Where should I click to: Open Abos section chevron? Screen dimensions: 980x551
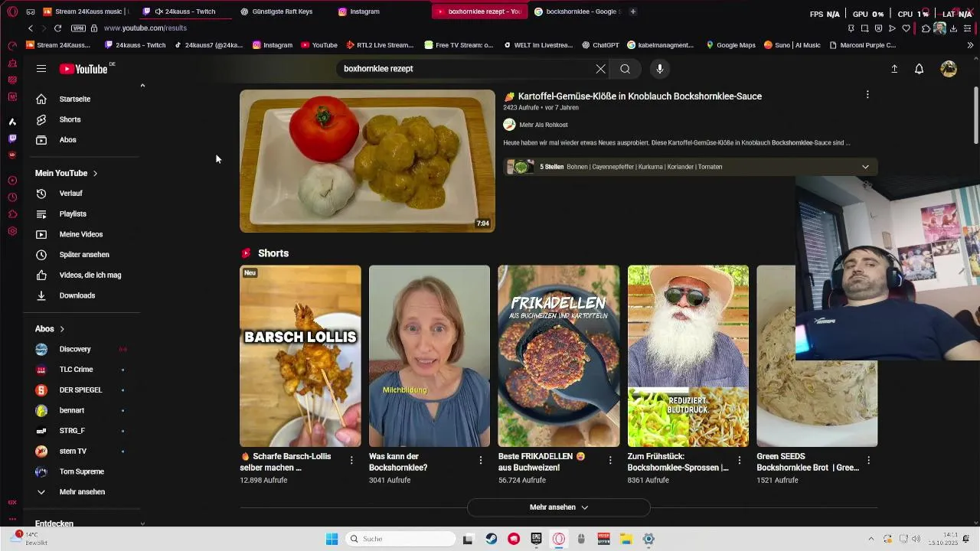click(62, 329)
